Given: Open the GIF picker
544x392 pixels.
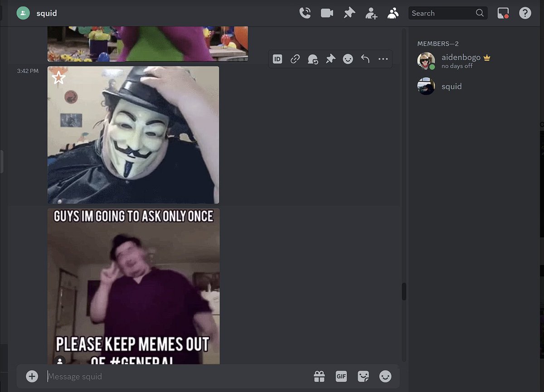Looking at the screenshot, I should pos(341,376).
